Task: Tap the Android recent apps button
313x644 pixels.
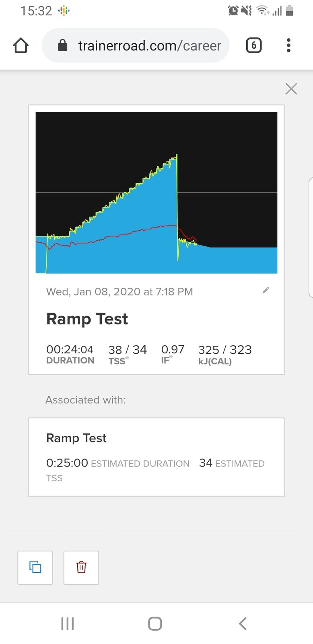Action: 67,623
